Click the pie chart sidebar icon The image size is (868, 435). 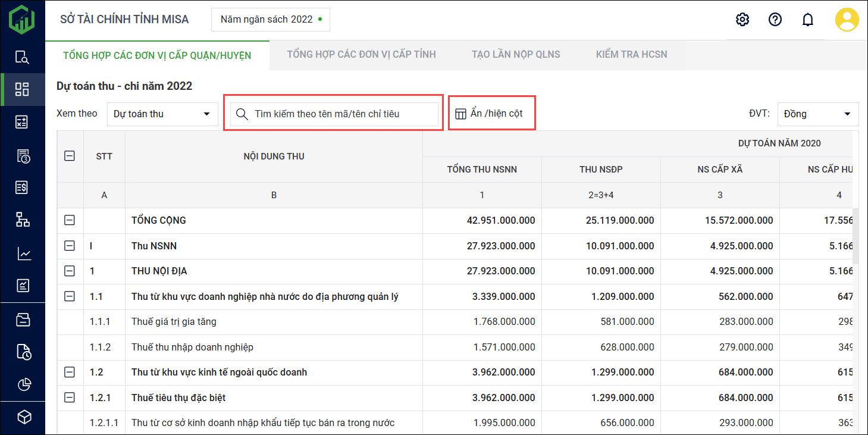tap(23, 384)
